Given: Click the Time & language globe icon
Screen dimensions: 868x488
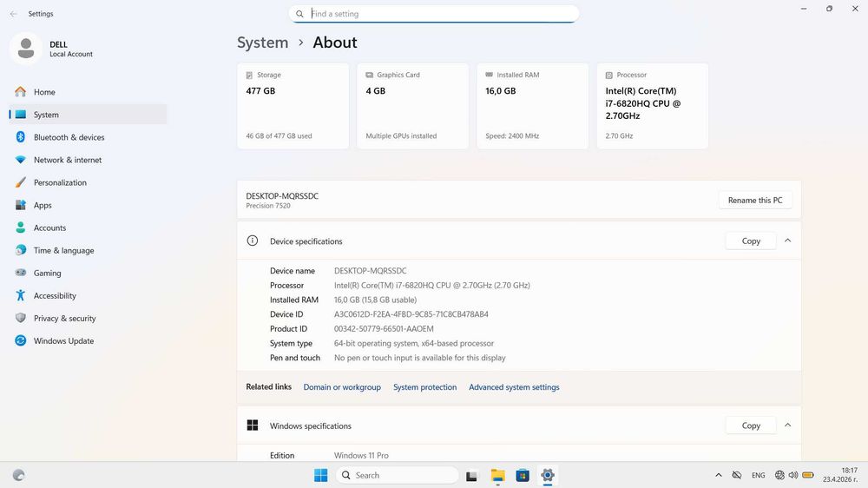Looking at the screenshot, I should (21, 250).
